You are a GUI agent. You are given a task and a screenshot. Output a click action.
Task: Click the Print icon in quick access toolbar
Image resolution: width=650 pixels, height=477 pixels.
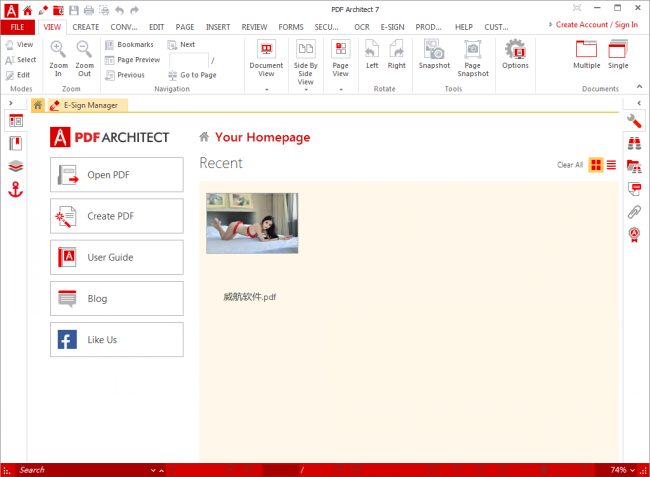(89, 10)
